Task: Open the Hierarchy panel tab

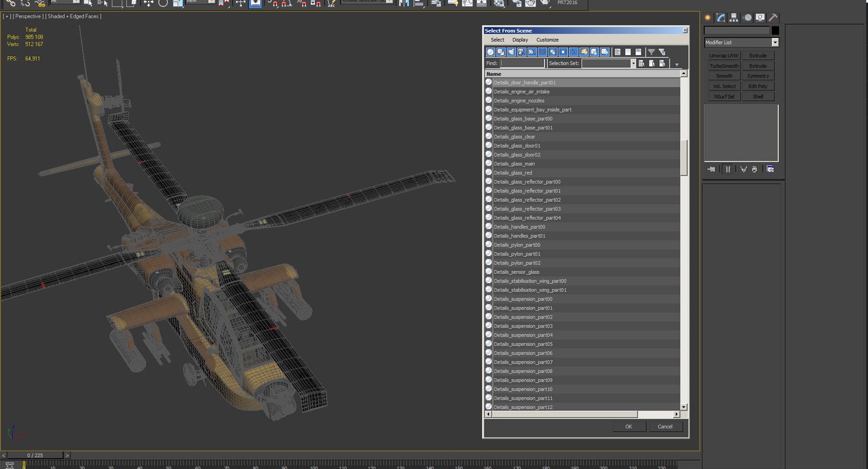Action: (x=734, y=18)
